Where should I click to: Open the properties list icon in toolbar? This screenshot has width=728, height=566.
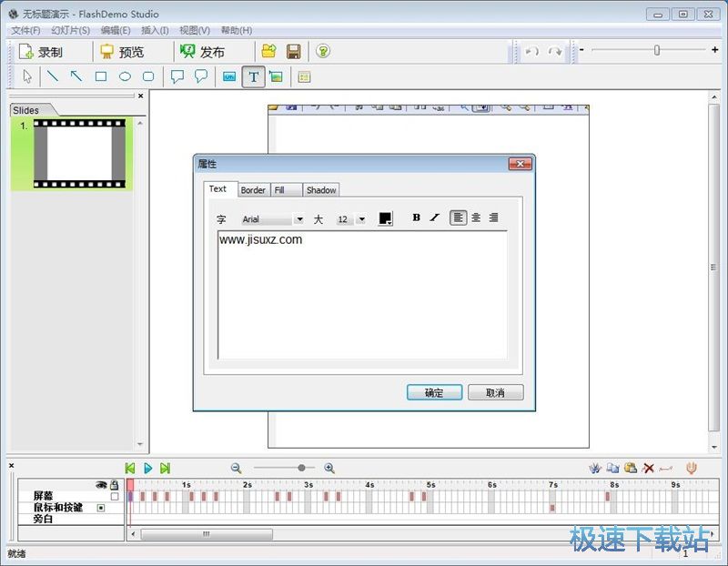tap(304, 77)
